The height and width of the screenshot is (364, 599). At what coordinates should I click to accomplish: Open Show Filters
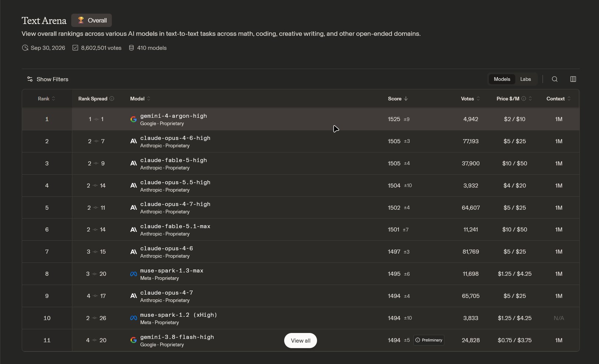pos(48,79)
